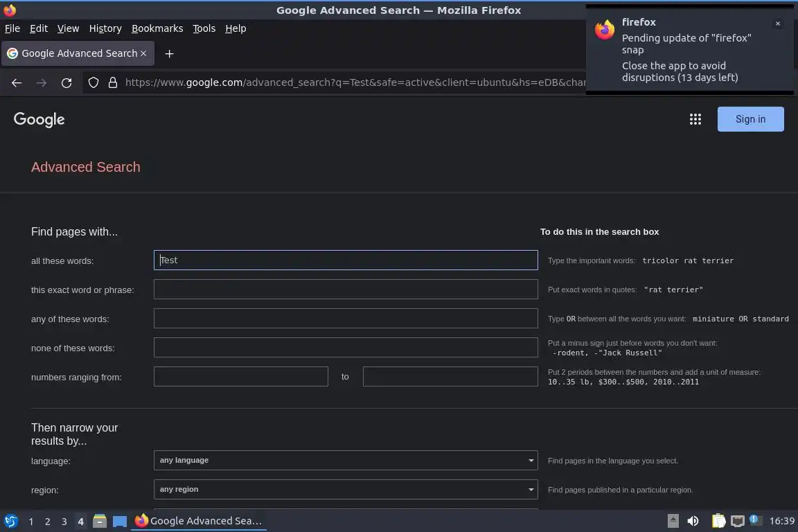798x532 pixels.
Task: Click the any of these words field
Action: [346, 318]
